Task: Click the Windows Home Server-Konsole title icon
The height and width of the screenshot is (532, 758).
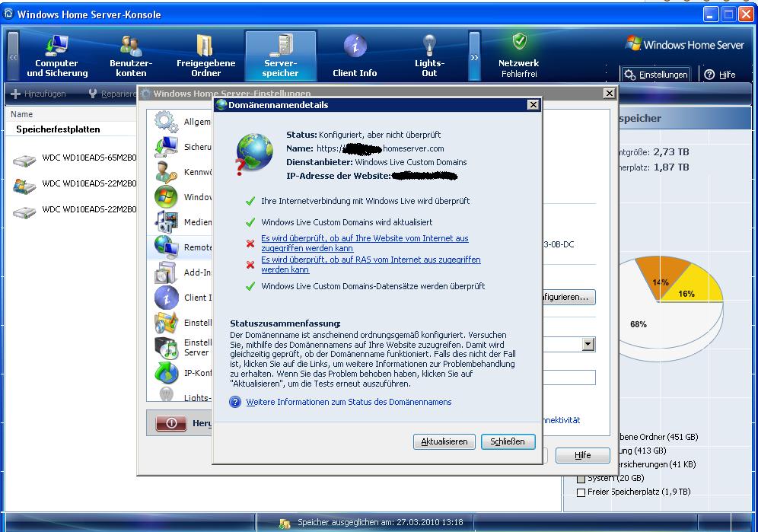Action: click(8, 14)
